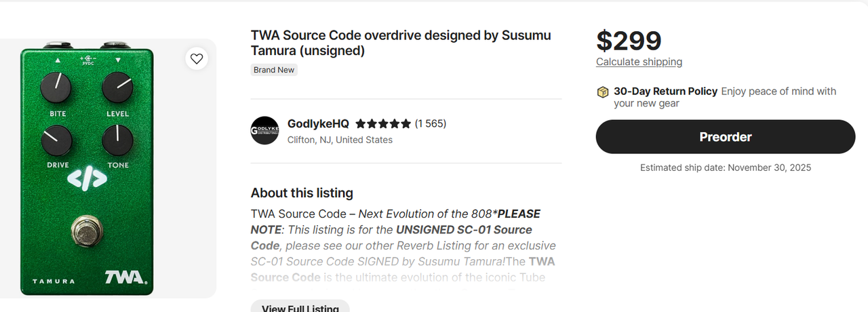Click the About this listing heading

coord(302,193)
